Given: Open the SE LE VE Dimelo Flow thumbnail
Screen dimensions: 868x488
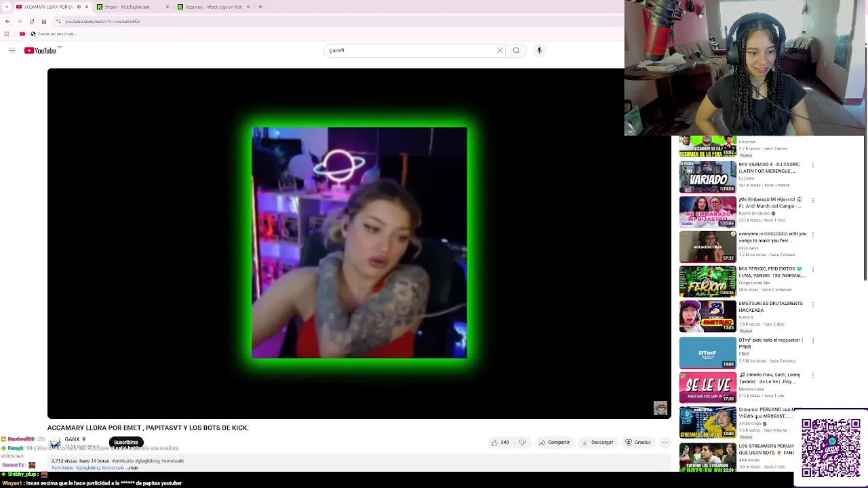Looking at the screenshot, I should pyautogui.click(x=708, y=388).
